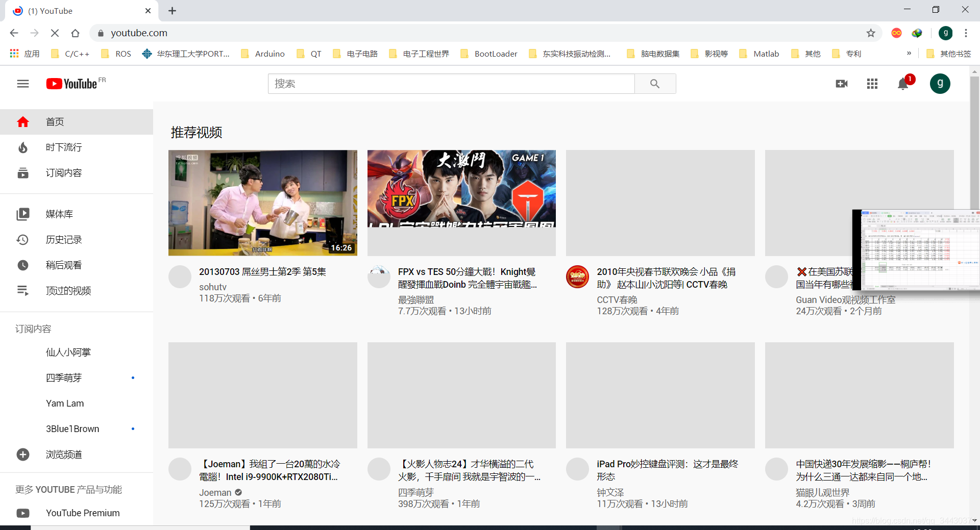
Task: Open YouTube Premium in the sidebar
Action: (77, 513)
